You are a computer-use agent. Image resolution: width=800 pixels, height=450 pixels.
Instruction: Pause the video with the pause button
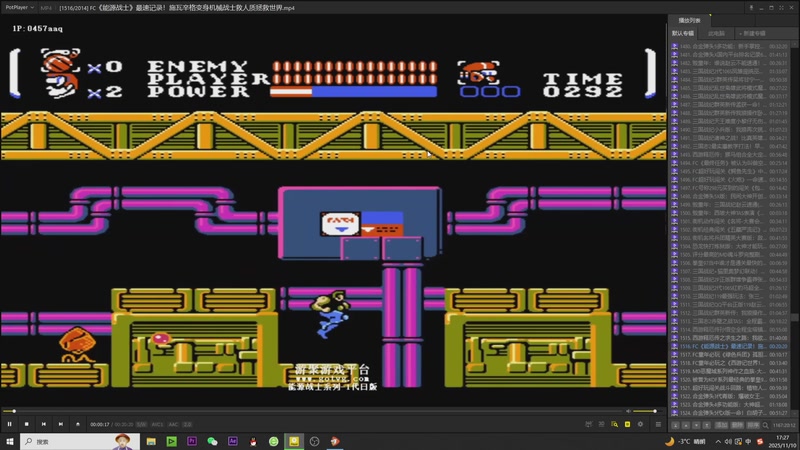(9, 424)
